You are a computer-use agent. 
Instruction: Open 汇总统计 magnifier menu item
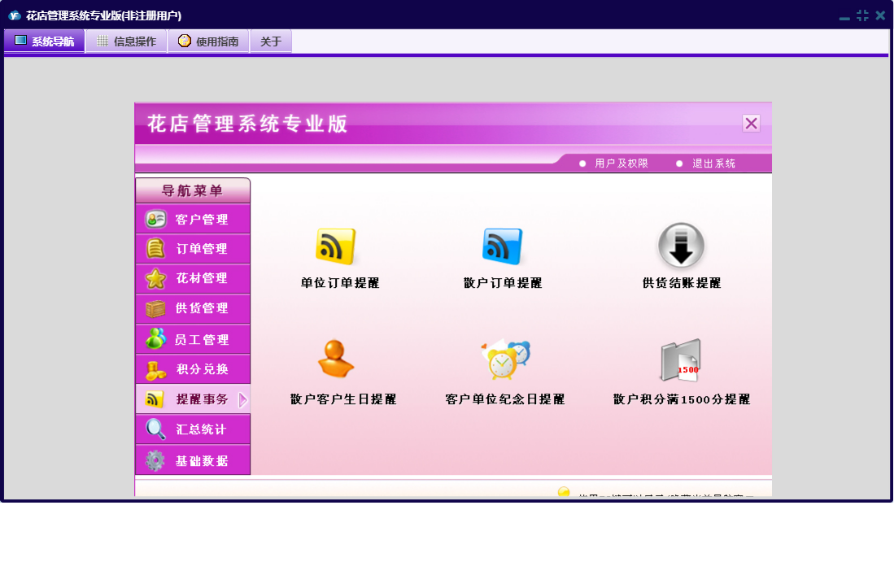[x=193, y=429]
